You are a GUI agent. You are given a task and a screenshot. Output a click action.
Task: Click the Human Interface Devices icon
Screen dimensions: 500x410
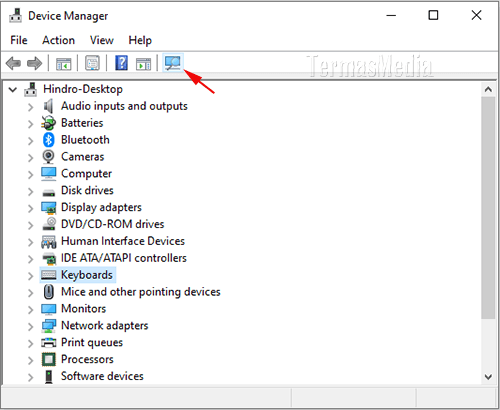pyautogui.click(x=49, y=242)
